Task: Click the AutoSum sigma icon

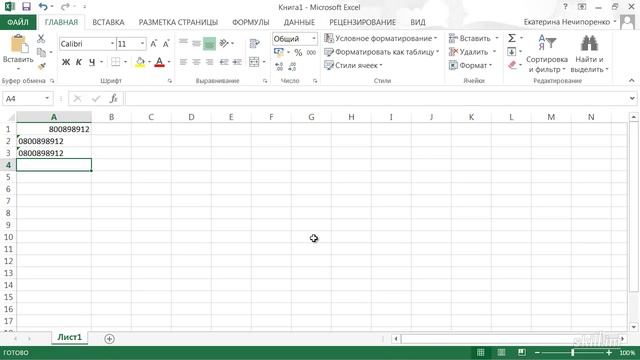Action: click(512, 38)
